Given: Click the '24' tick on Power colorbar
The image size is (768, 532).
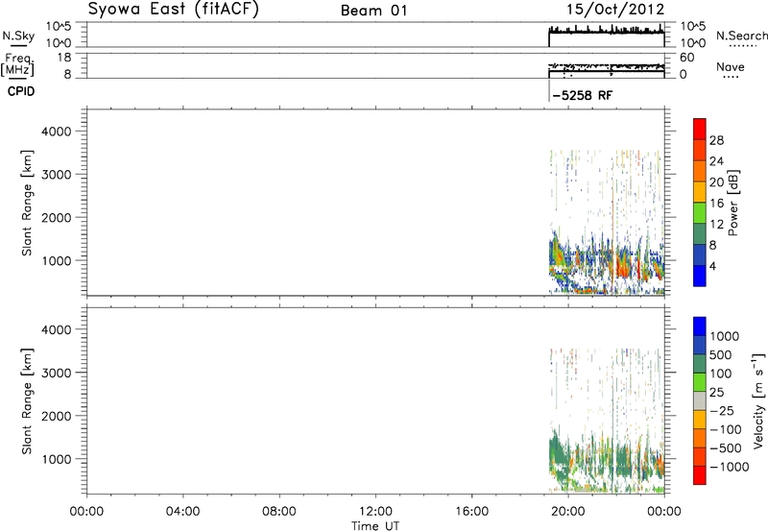Looking at the screenshot, I should point(716,161).
